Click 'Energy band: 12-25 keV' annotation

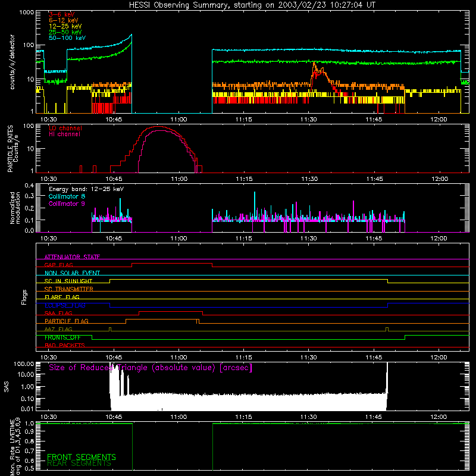(x=86, y=189)
